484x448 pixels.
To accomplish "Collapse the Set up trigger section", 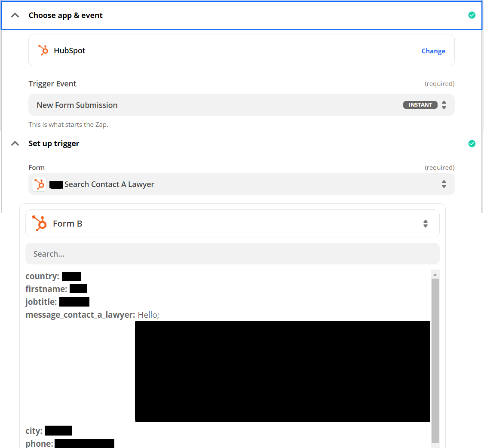I will (x=15, y=144).
